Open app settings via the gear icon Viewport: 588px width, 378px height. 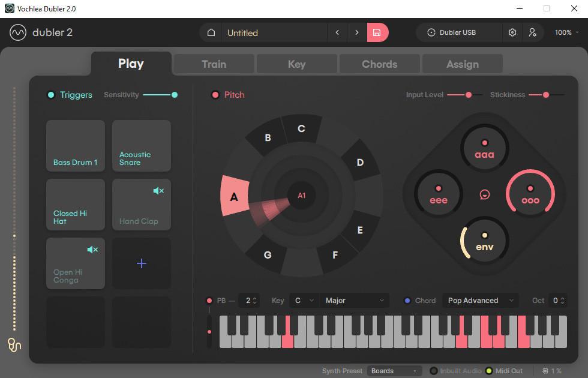[512, 32]
